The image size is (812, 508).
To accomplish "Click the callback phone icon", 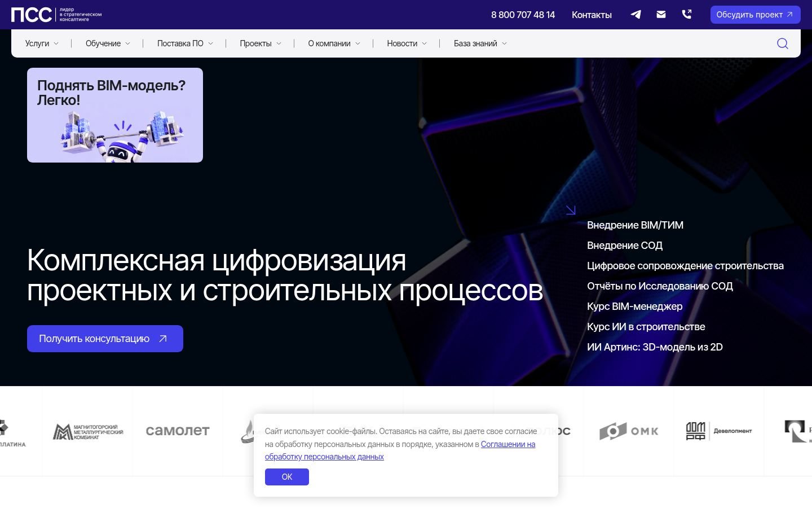I will [686, 15].
